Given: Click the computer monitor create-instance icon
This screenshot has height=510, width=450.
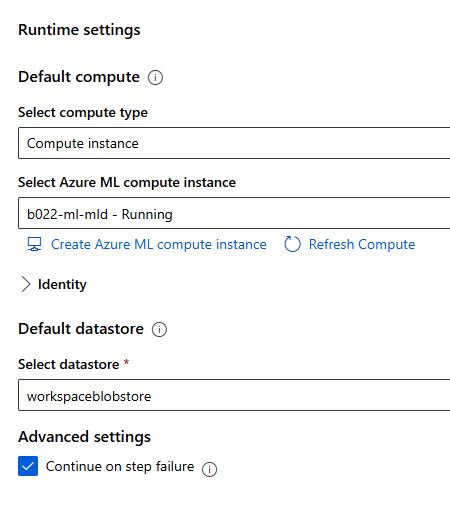Looking at the screenshot, I should (34, 244).
